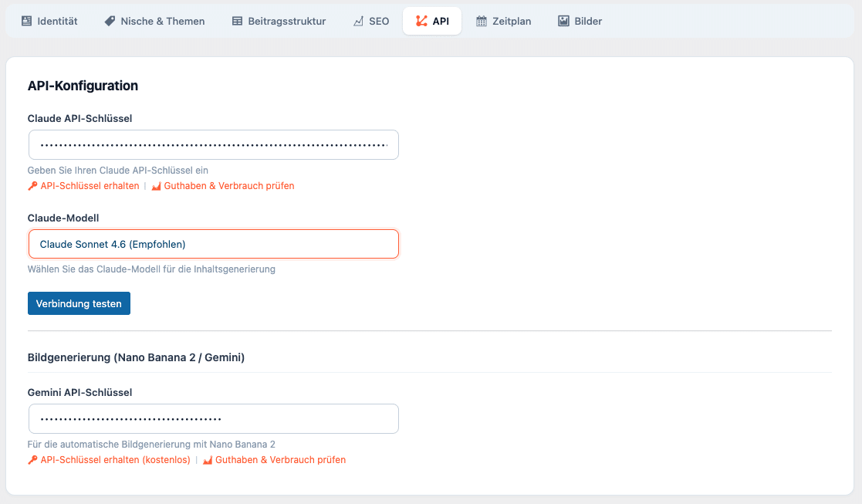The height and width of the screenshot is (504, 862).
Task: Click the image icon beside Bilder
Action: tap(562, 21)
